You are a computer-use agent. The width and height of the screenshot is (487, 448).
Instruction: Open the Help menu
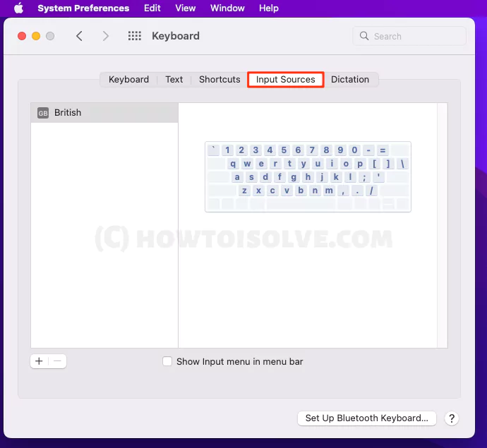coord(269,8)
